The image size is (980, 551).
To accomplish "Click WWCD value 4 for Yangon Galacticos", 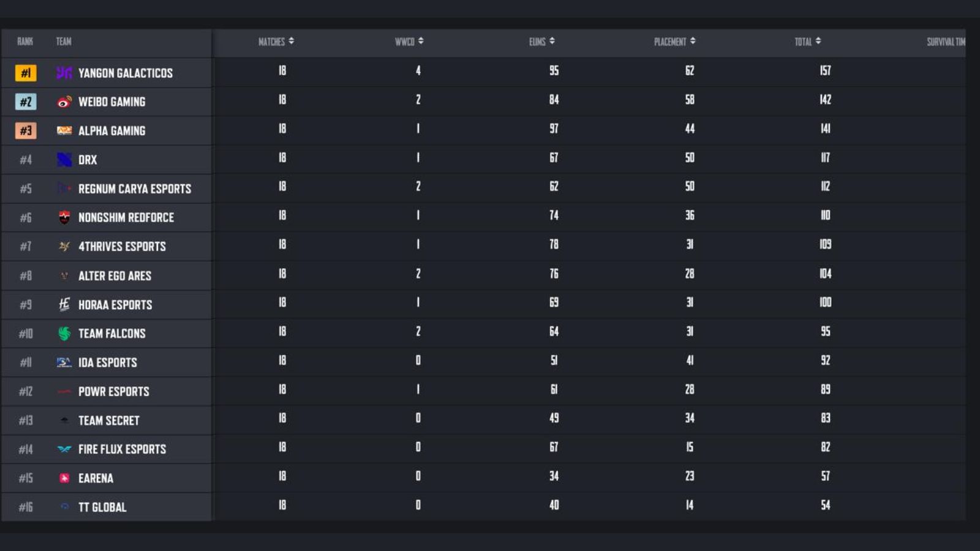I will tap(418, 70).
